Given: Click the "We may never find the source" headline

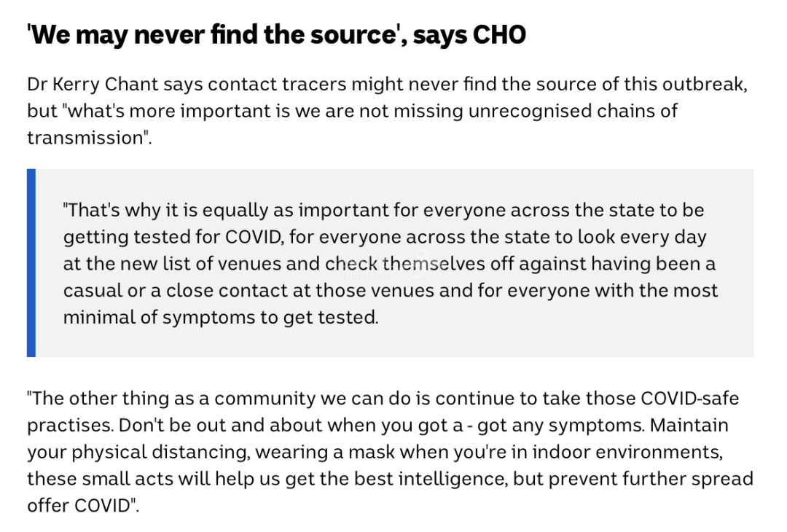Looking at the screenshot, I should coord(211,35).
